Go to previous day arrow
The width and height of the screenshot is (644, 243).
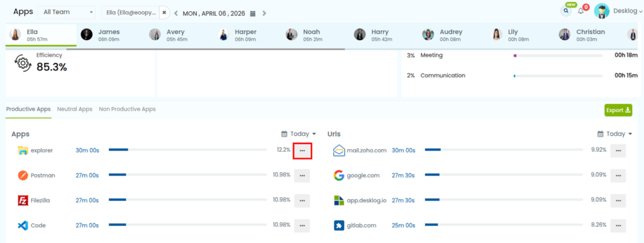click(x=176, y=14)
